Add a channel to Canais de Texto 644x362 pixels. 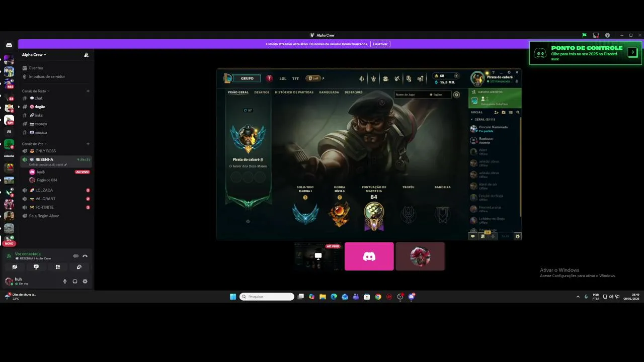tap(88, 91)
